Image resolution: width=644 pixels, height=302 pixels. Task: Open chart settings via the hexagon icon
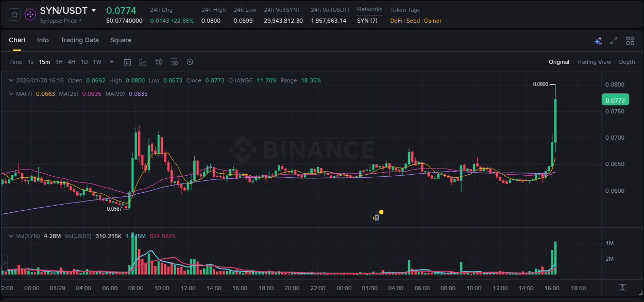pos(190,62)
